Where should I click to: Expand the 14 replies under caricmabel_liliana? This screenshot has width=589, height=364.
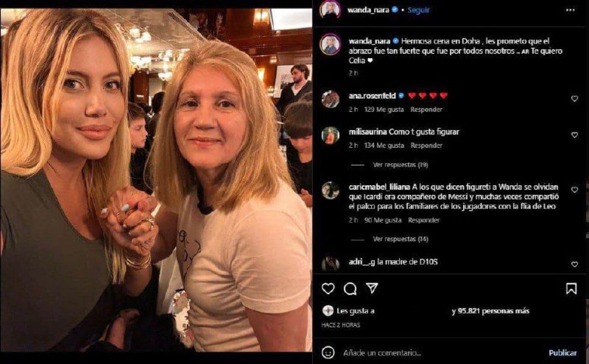click(x=400, y=239)
